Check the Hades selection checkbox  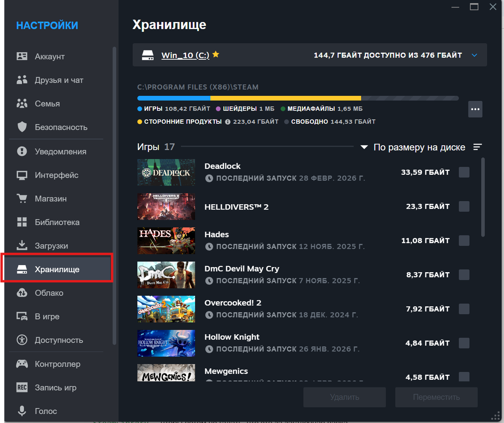click(x=464, y=241)
